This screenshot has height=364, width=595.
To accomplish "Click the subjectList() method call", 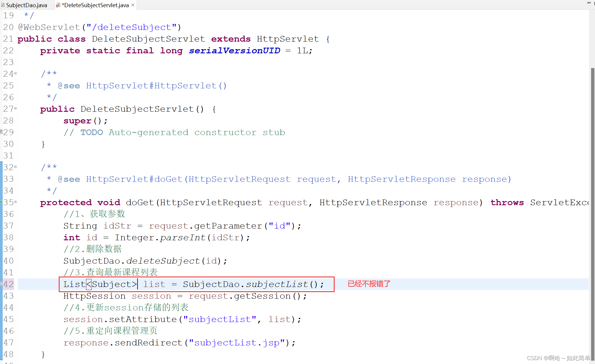I will click(277, 284).
